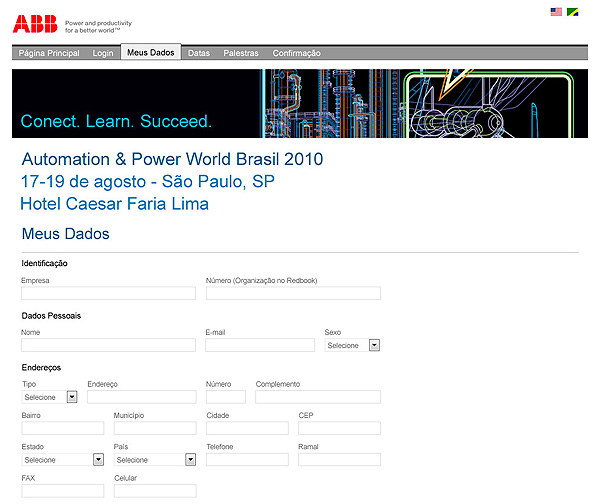The image size is (600, 504).
Task: Click the Município field
Action: [155, 428]
